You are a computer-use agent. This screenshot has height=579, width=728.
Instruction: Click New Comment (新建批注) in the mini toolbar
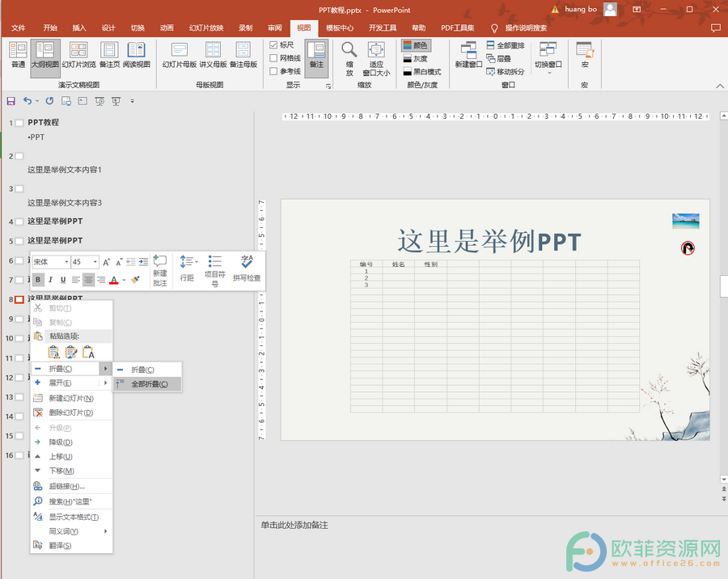[x=159, y=271]
